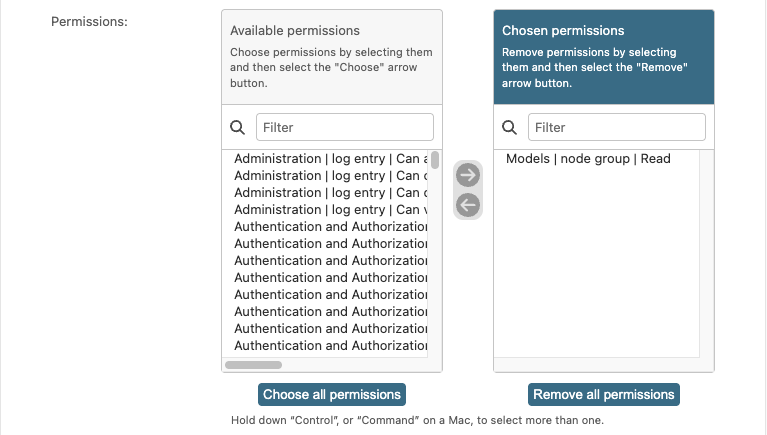Click the Available permissions horizontal scrollbar thumb
Image resolution: width=767 pixels, height=435 pixels.
[254, 365]
